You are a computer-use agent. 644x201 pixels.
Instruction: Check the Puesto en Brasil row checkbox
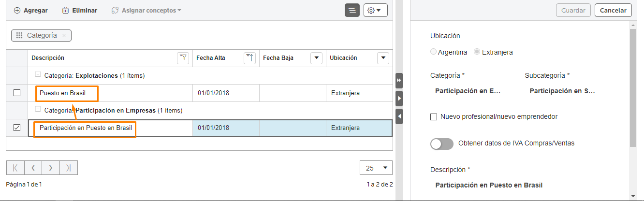(x=17, y=93)
